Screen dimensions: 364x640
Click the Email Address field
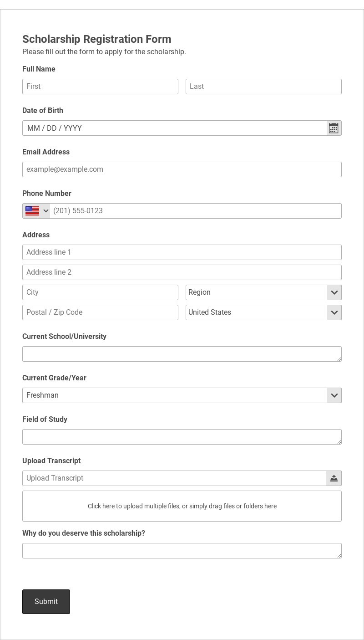tap(182, 169)
